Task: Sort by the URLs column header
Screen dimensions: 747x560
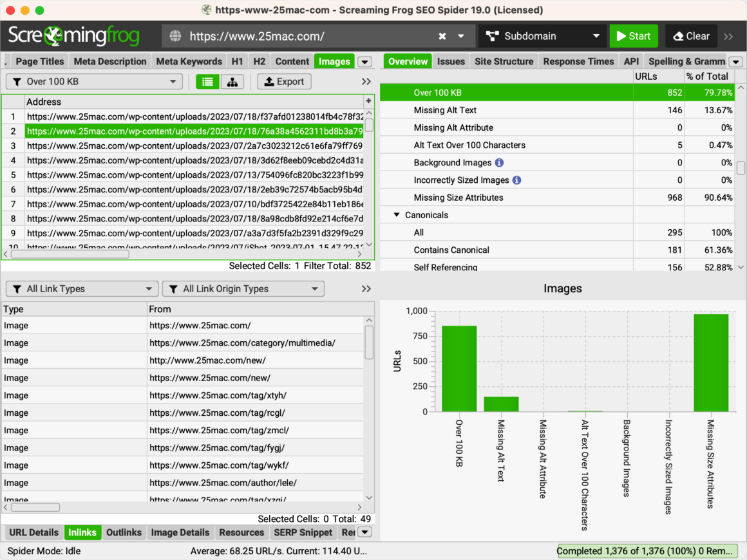Action: coord(658,76)
